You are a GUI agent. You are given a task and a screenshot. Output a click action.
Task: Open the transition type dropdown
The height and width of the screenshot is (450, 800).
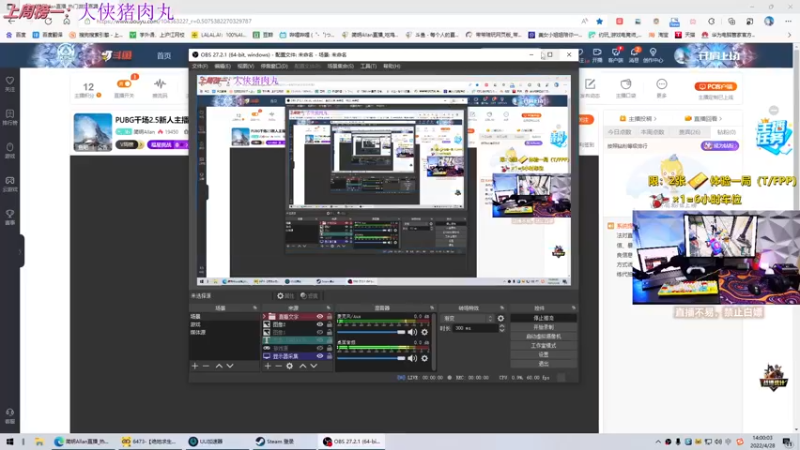468,318
